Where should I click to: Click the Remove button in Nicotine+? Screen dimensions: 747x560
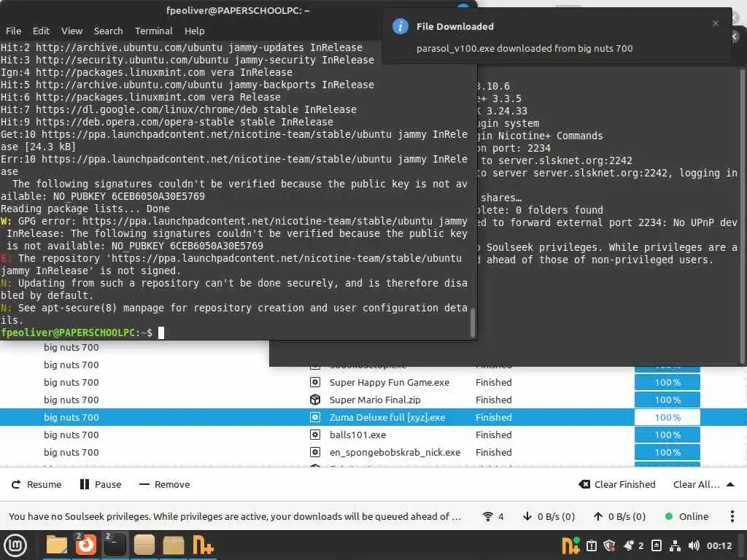164,484
